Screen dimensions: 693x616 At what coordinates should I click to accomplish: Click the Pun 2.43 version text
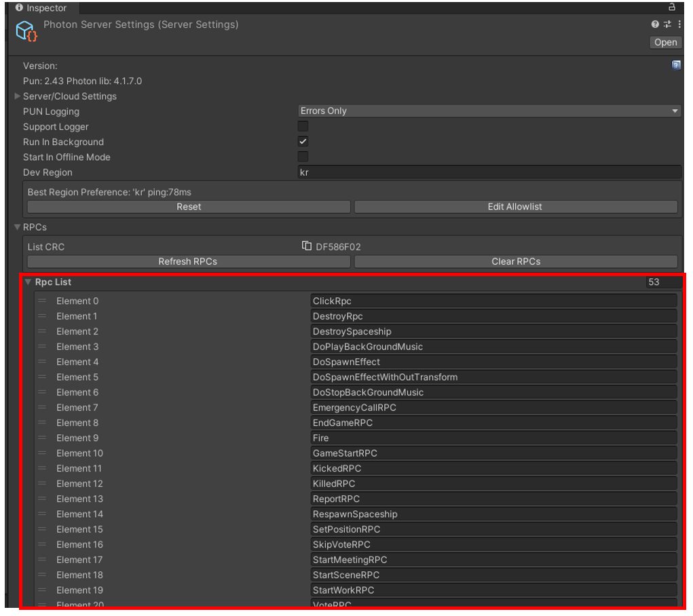click(82, 81)
